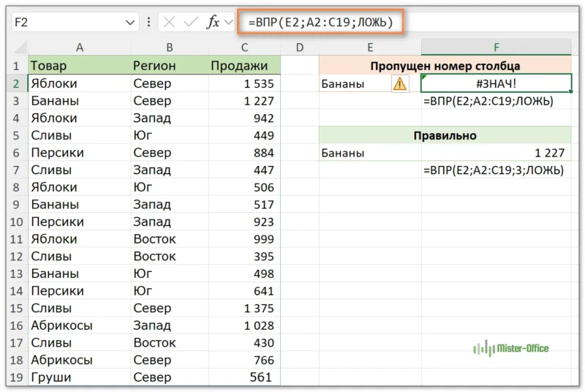The width and height of the screenshot is (585, 392).
Task: Select row 10 header
Action: 15,222
